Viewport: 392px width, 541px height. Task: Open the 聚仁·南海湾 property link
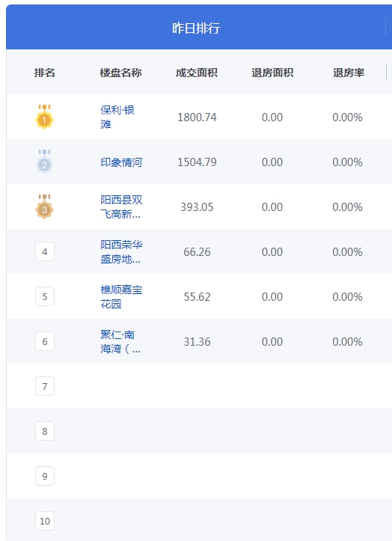(120, 341)
